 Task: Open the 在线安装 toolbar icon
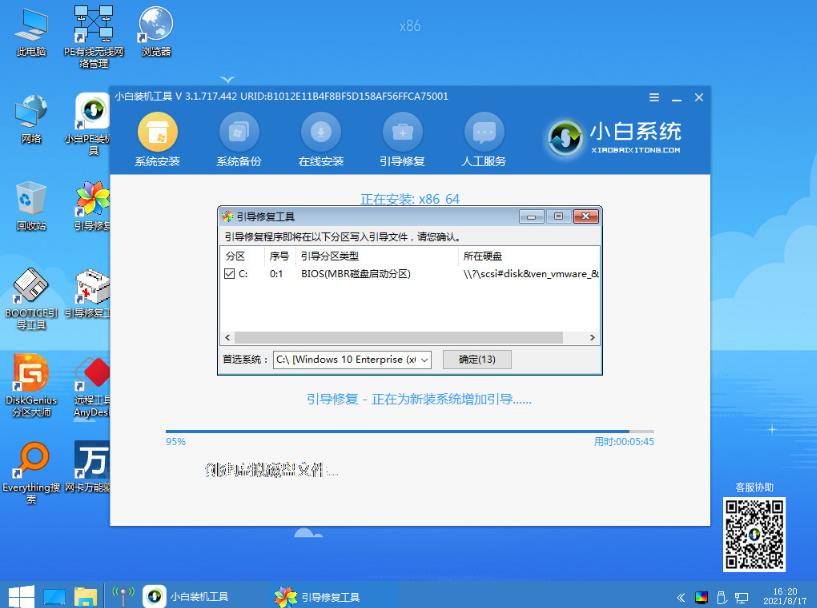coord(321,133)
